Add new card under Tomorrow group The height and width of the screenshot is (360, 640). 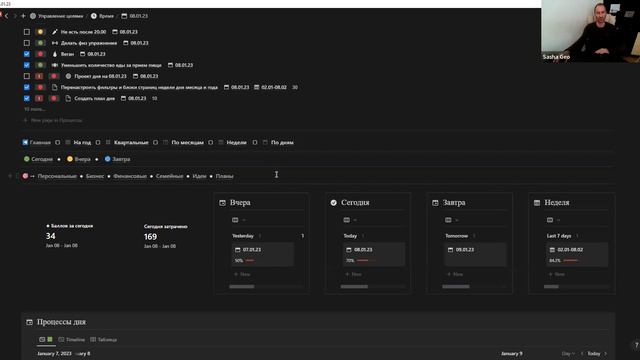pos(455,274)
